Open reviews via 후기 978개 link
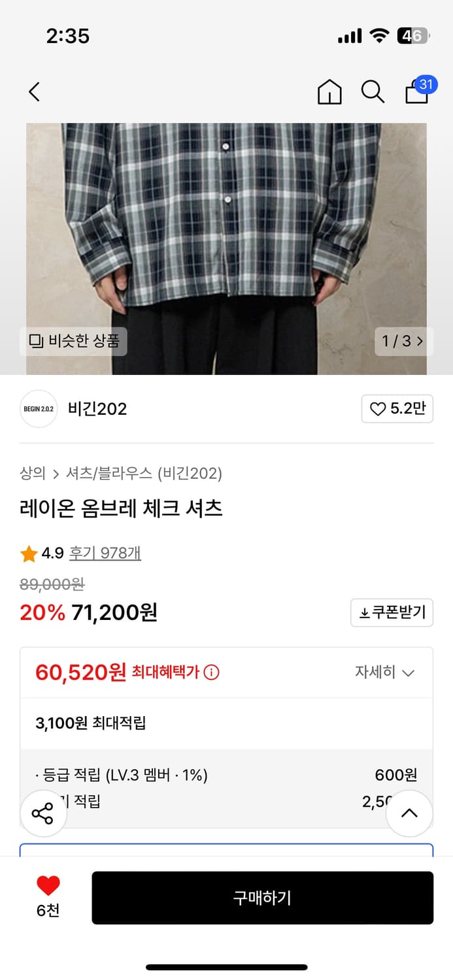This screenshot has width=453, height=980. click(x=105, y=552)
